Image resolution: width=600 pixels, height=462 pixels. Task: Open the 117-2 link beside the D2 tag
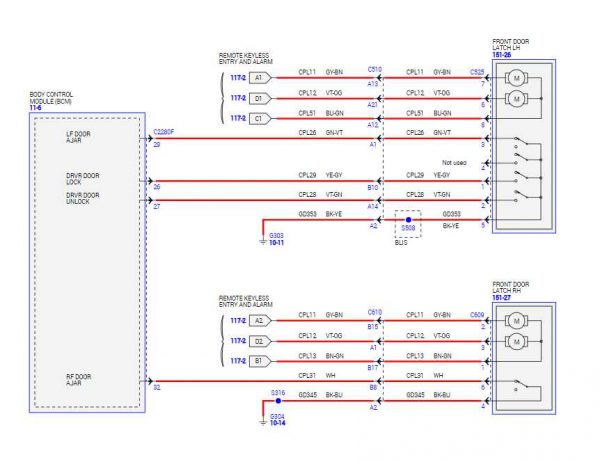click(238, 341)
